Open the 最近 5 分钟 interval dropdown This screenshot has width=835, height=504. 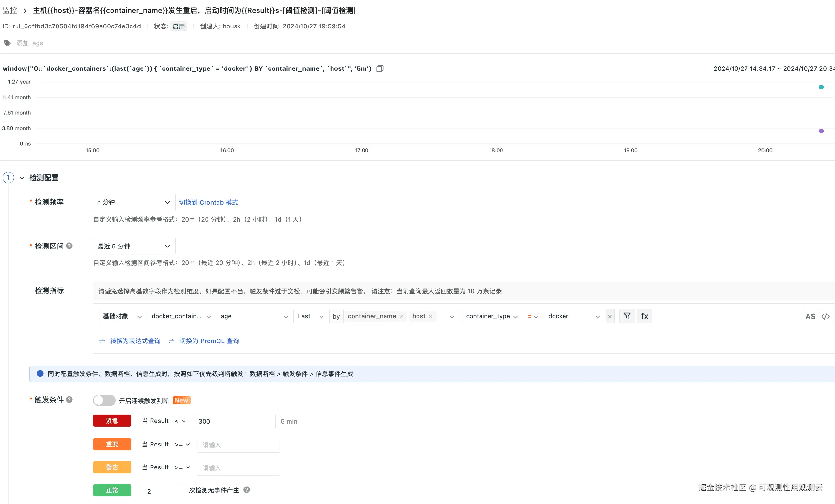[x=134, y=246]
